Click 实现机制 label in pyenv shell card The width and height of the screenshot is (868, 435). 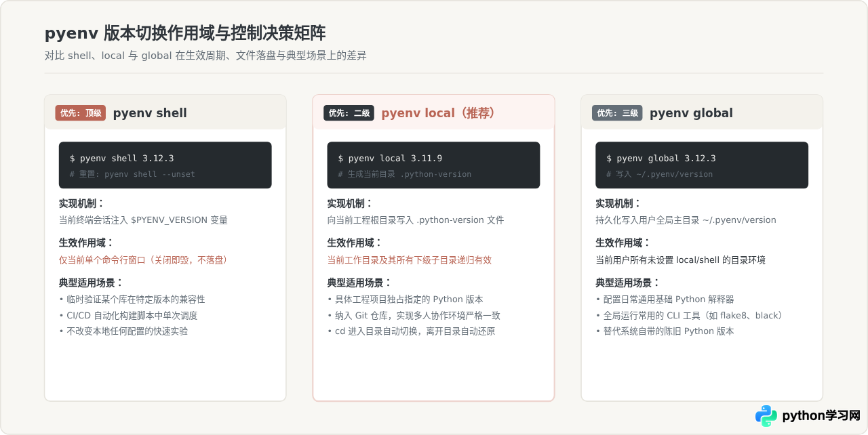[x=82, y=203]
